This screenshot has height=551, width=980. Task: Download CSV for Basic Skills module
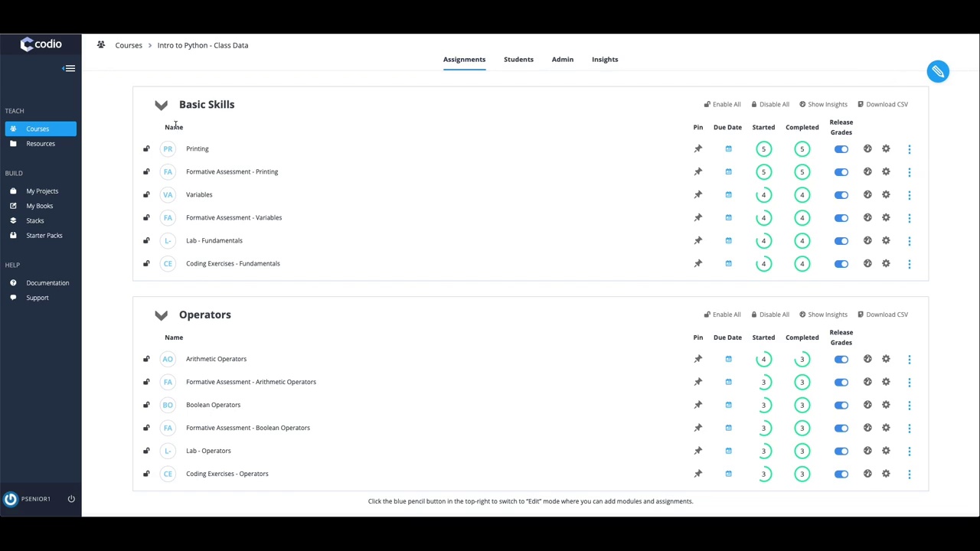[883, 104]
